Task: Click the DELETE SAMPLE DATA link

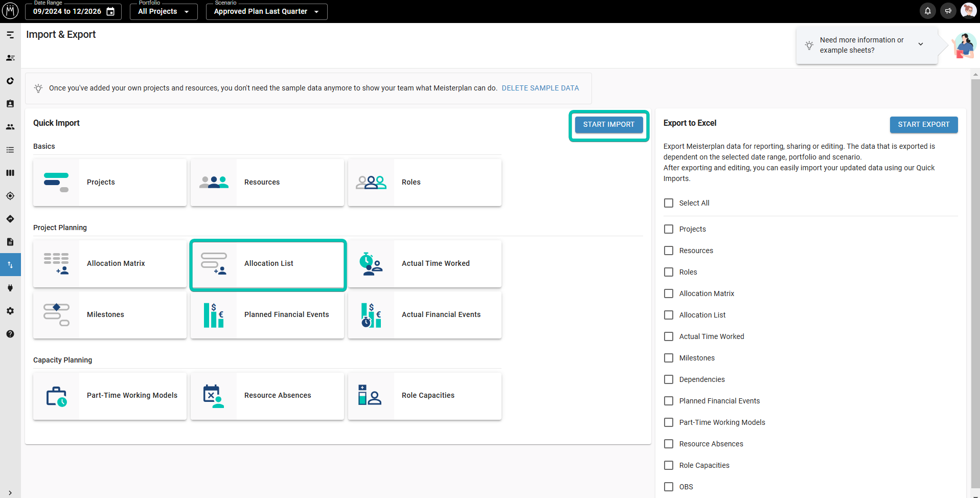Action: point(540,88)
